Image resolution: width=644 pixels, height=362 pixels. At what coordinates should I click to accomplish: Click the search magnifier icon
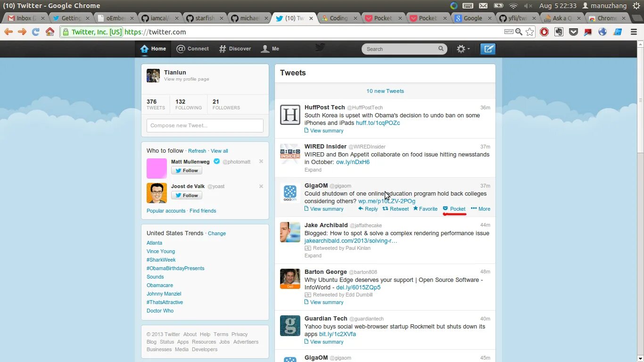(x=441, y=49)
